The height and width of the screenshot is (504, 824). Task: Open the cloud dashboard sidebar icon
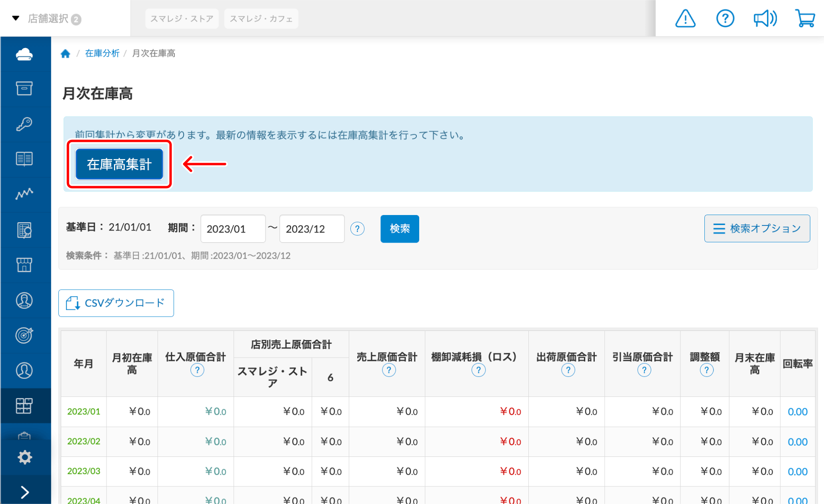click(25, 54)
